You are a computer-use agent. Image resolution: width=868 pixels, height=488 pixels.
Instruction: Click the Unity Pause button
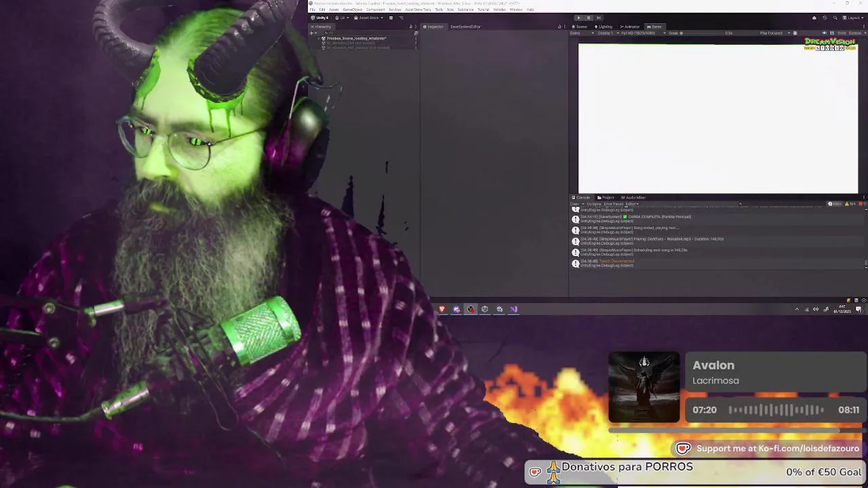coord(588,18)
